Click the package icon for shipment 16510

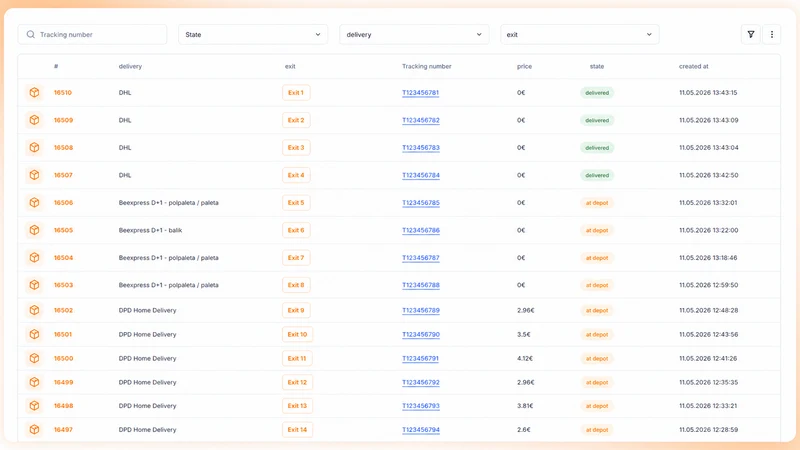tap(34, 92)
